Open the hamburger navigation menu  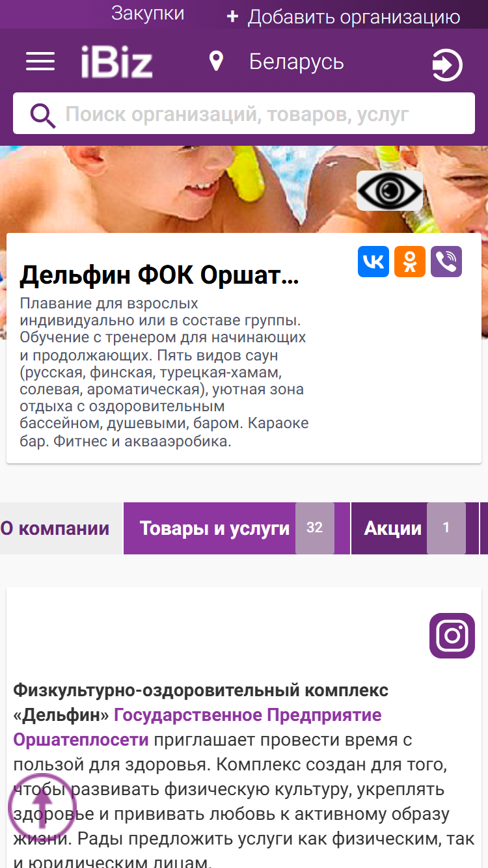click(x=40, y=62)
